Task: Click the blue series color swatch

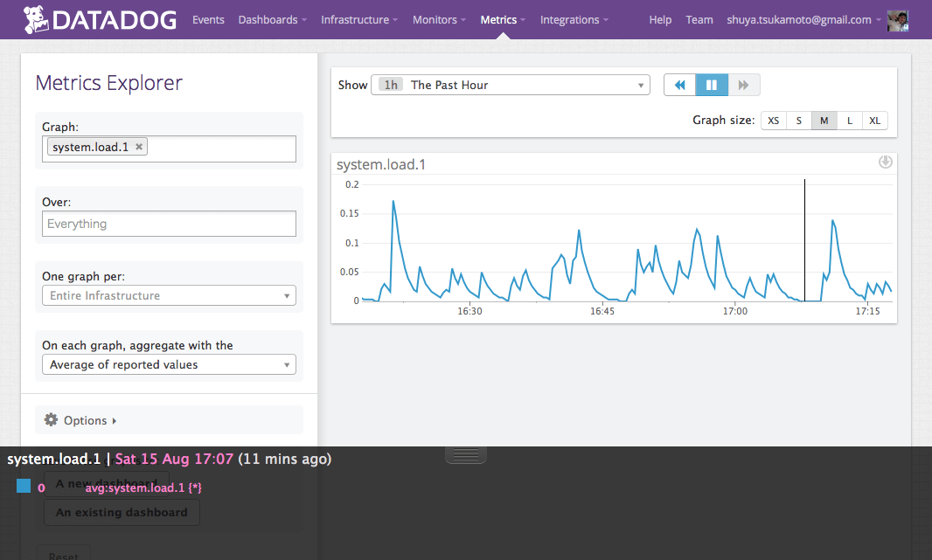Action: (x=24, y=486)
